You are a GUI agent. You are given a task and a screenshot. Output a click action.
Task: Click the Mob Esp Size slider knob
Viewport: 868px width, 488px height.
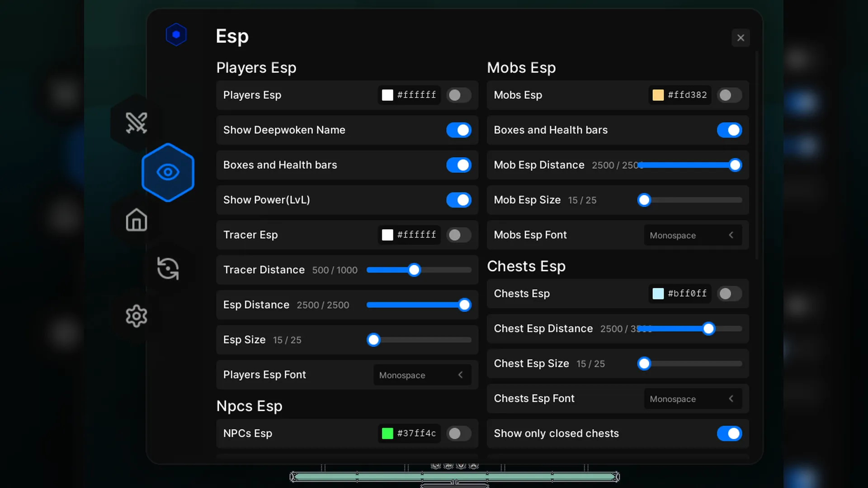tap(644, 200)
